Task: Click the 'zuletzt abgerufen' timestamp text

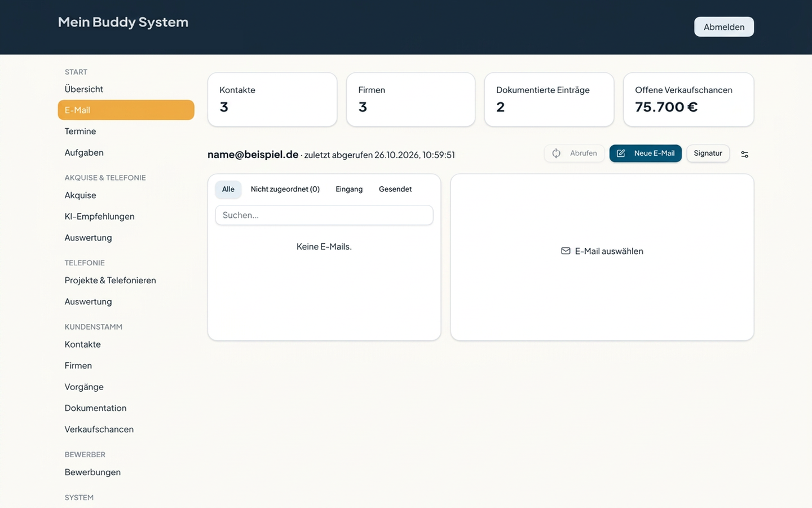Action: tap(379, 155)
